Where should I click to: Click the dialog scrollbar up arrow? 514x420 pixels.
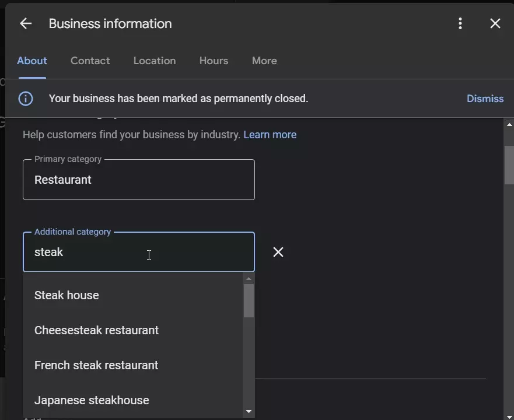[509, 125]
